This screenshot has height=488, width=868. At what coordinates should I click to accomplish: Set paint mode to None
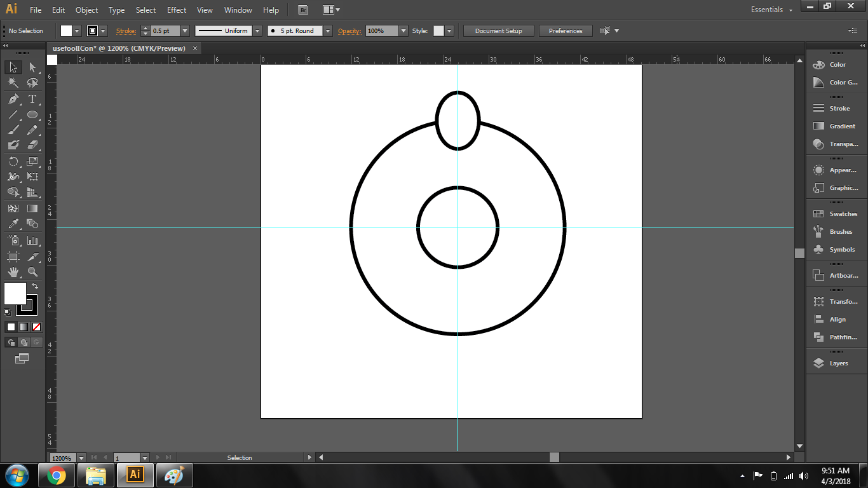[36, 327]
